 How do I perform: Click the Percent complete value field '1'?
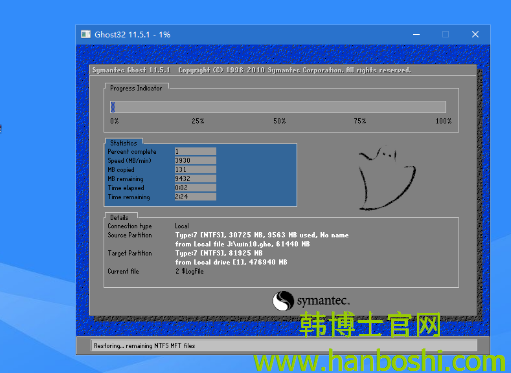(x=195, y=151)
